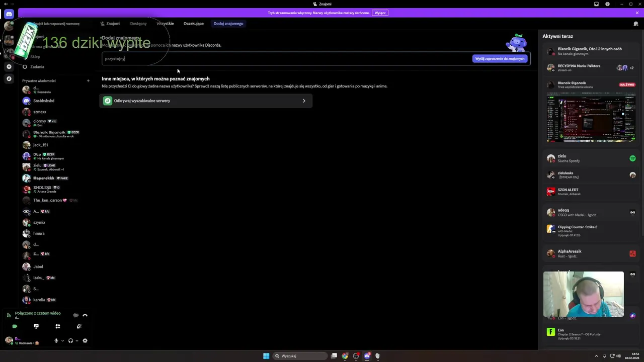The height and width of the screenshot is (362, 644).
Task: Open zielu direct message in sidebar
Action: pyautogui.click(x=55, y=167)
